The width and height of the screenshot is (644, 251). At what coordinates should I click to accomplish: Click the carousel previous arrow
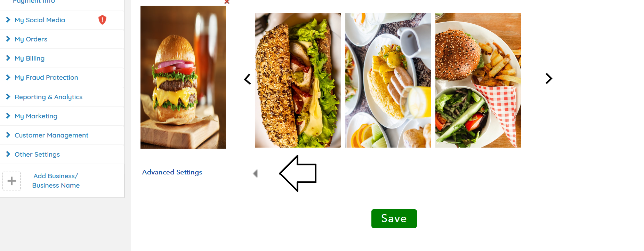pyautogui.click(x=248, y=79)
